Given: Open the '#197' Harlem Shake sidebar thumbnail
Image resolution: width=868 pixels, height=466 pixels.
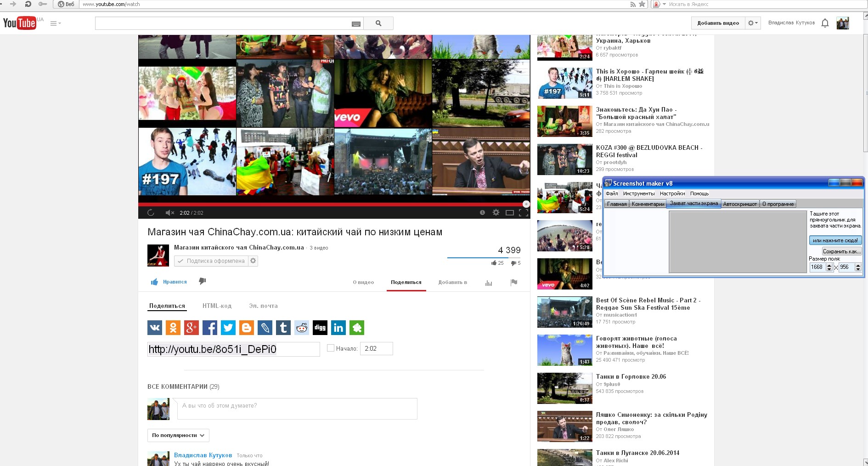Looking at the screenshot, I should point(565,83).
